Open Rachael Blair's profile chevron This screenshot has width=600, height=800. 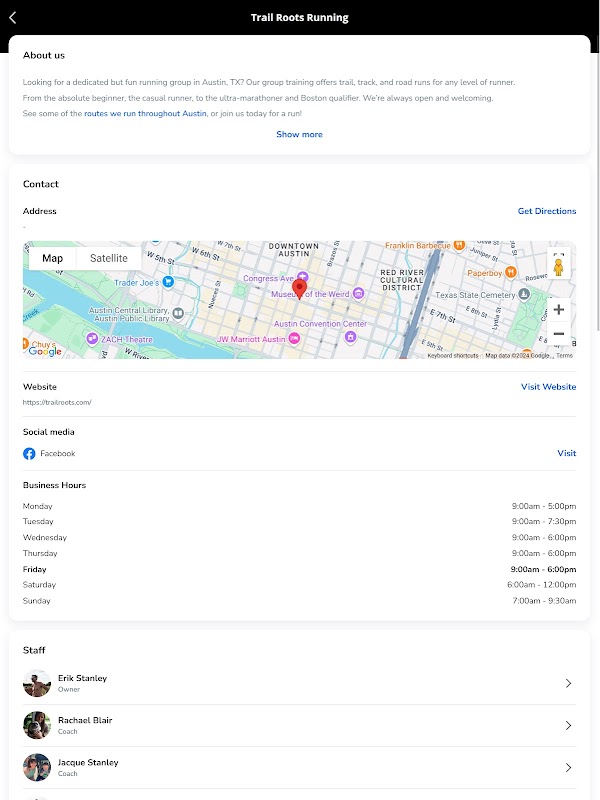coord(568,725)
